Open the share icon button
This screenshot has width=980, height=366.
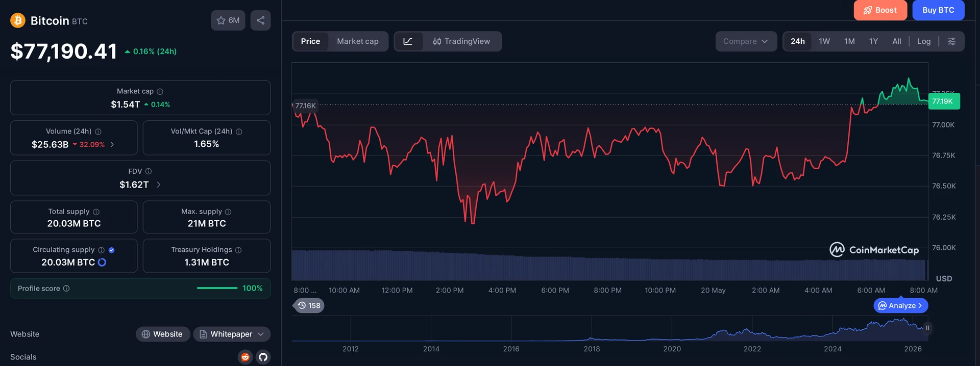coord(260,20)
